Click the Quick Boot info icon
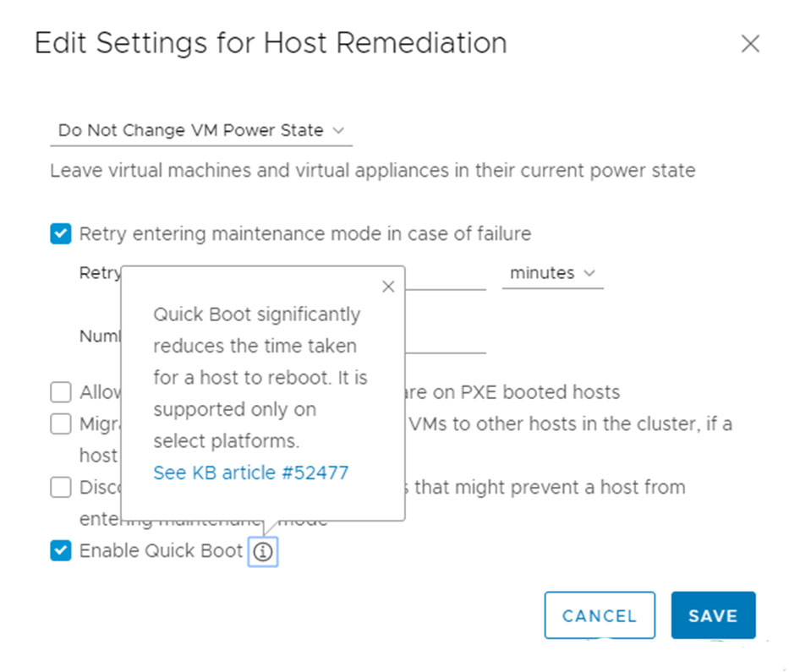 [263, 552]
